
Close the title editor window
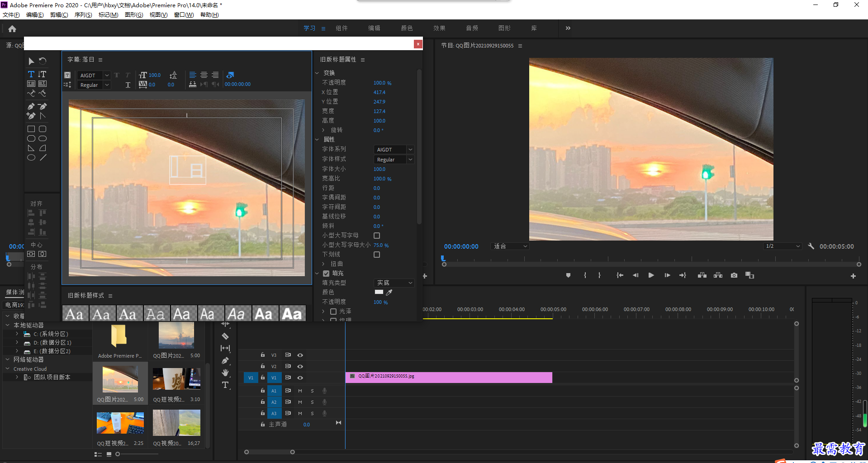418,44
